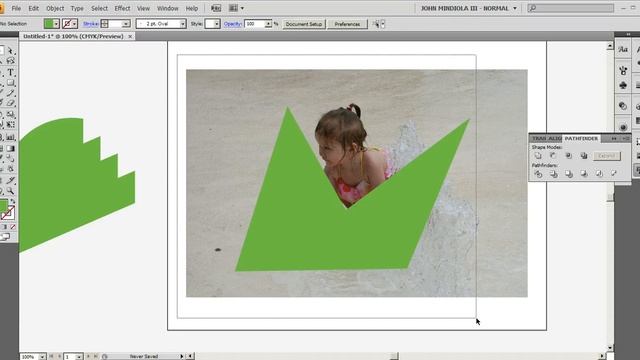The image size is (640, 360).
Task: Open the Edit menu
Action: 33,8
